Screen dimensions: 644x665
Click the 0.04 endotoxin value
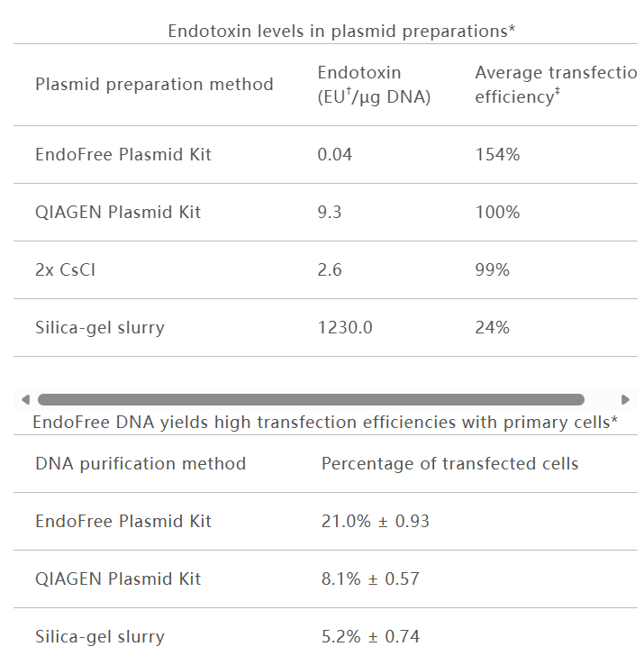pos(335,154)
